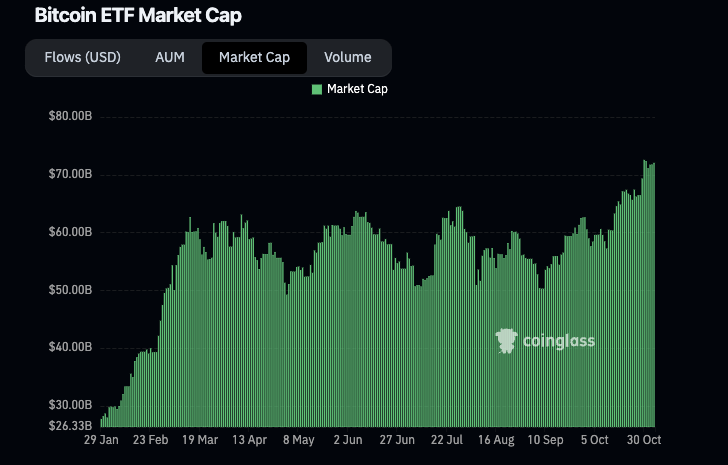The image size is (728, 465).
Task: Click the 2 Jun date label
Action: 347,439
